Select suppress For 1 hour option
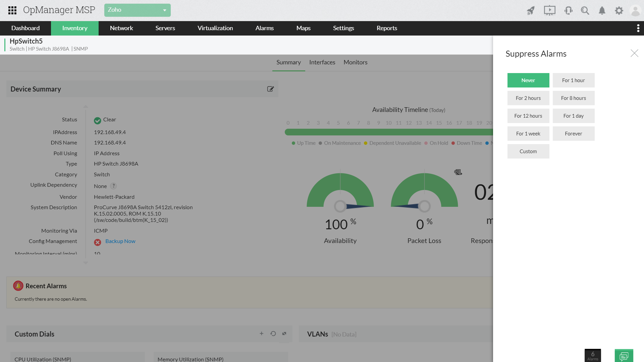Viewport: 644px width, 362px height. pyautogui.click(x=573, y=80)
